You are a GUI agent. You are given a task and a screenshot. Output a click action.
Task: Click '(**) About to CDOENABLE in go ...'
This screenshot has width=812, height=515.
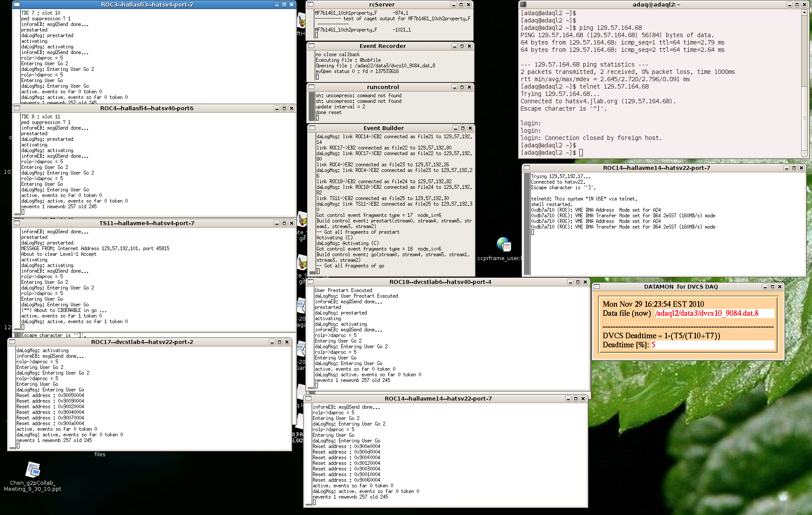[x=64, y=310]
